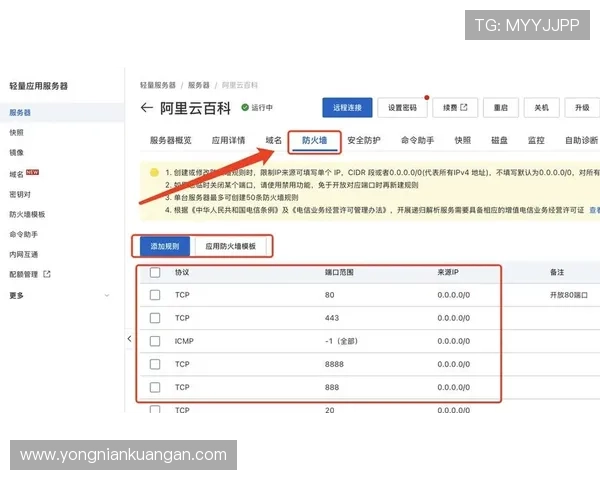Viewport: 600px width, 480px height.
Task: Switch to the 应用详情 tab
Action: tap(228, 140)
